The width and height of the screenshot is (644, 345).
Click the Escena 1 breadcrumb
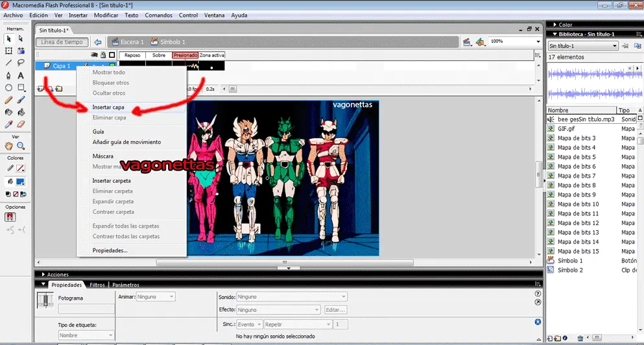pos(127,42)
